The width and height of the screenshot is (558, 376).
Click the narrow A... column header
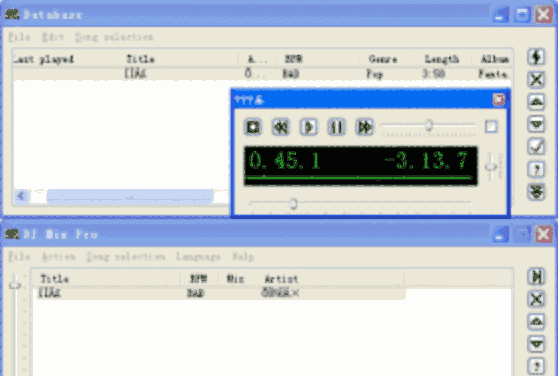pyautogui.click(x=257, y=59)
